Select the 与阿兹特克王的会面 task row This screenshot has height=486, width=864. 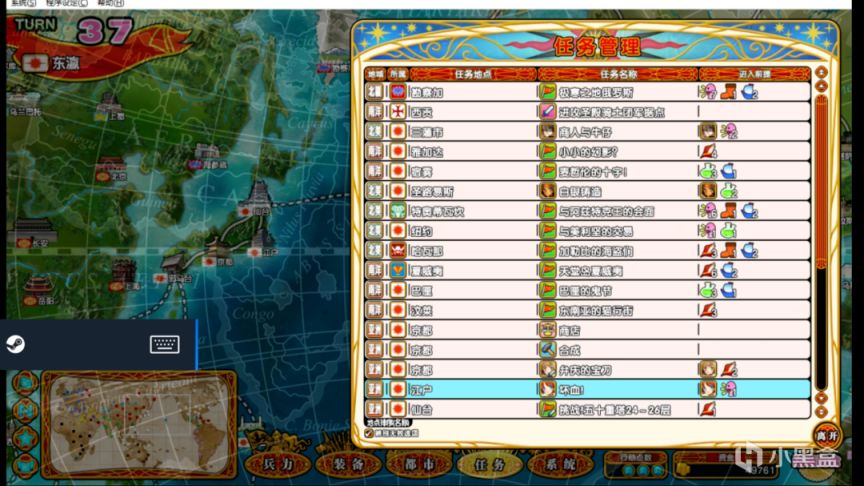(587, 210)
